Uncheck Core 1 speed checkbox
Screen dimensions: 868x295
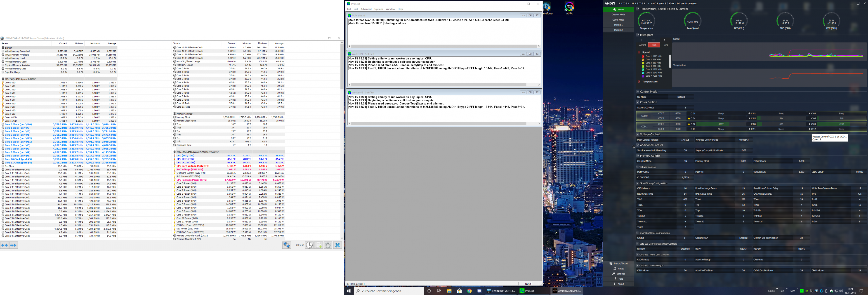tap(643, 56)
